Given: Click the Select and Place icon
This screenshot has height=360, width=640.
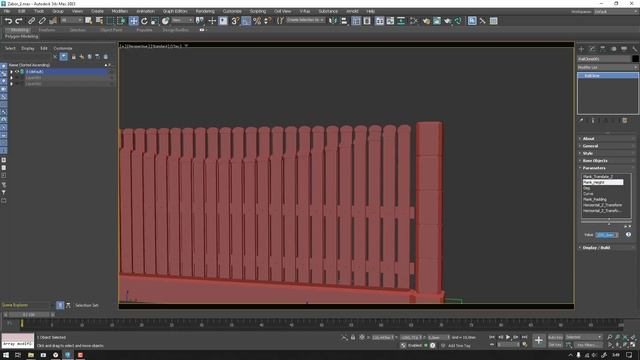Looking at the screenshot, I should (x=165, y=21).
